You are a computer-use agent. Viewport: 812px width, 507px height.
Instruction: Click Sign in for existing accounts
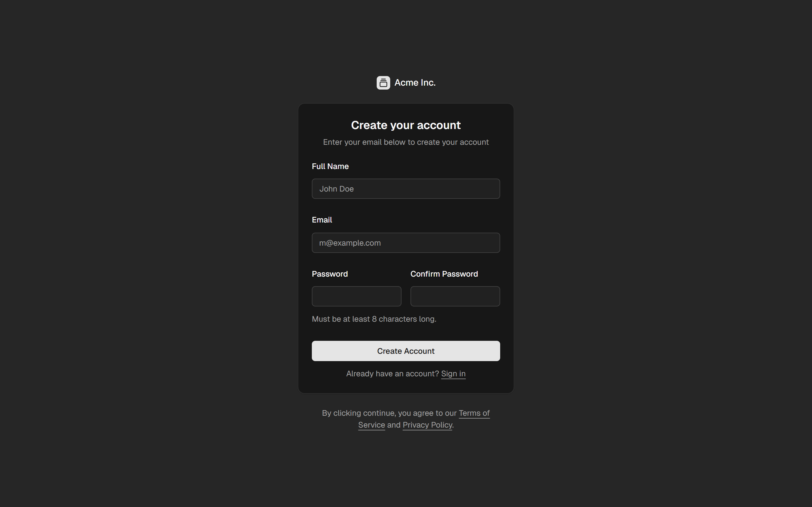453,373
